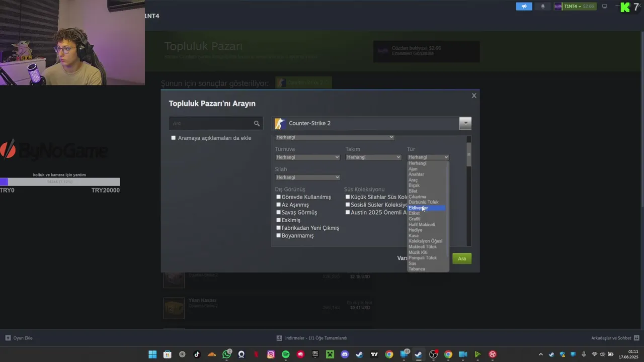Choose Bıçak from the Tür list
The height and width of the screenshot is (362, 644).
(426, 186)
